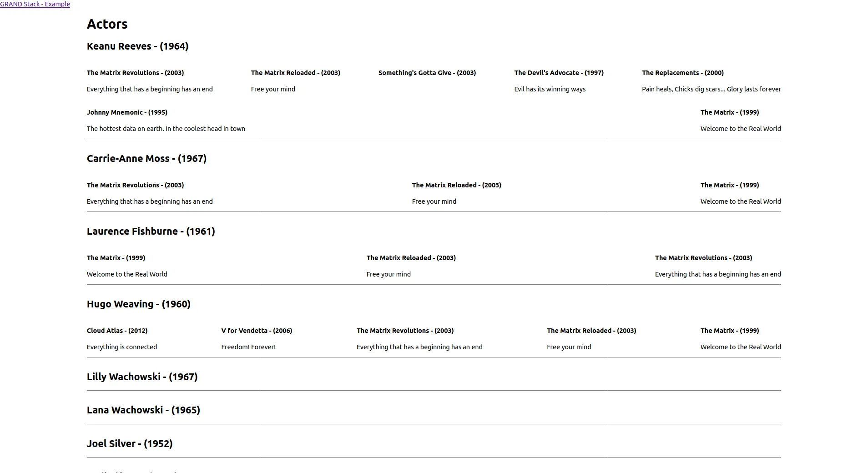This screenshot has height=473, width=868.
Task: Click the Lilly Wachowski - (1967) heading
Action: coord(142,377)
